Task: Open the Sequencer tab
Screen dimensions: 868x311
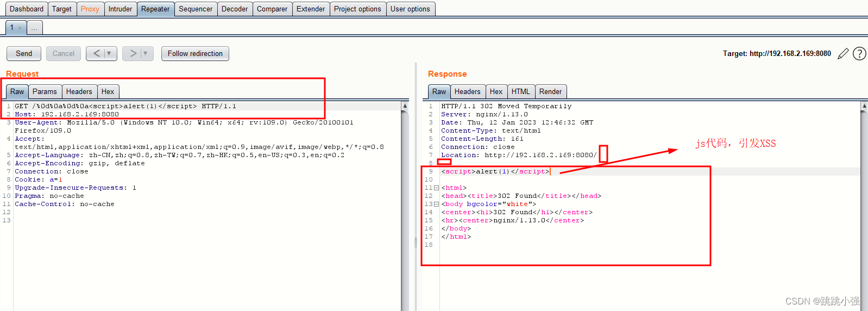Action: coord(196,9)
